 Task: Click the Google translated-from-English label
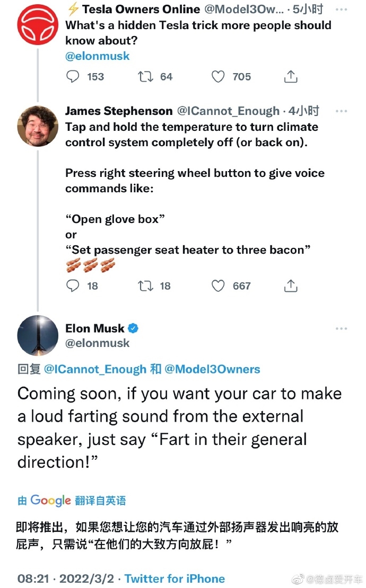(72, 500)
